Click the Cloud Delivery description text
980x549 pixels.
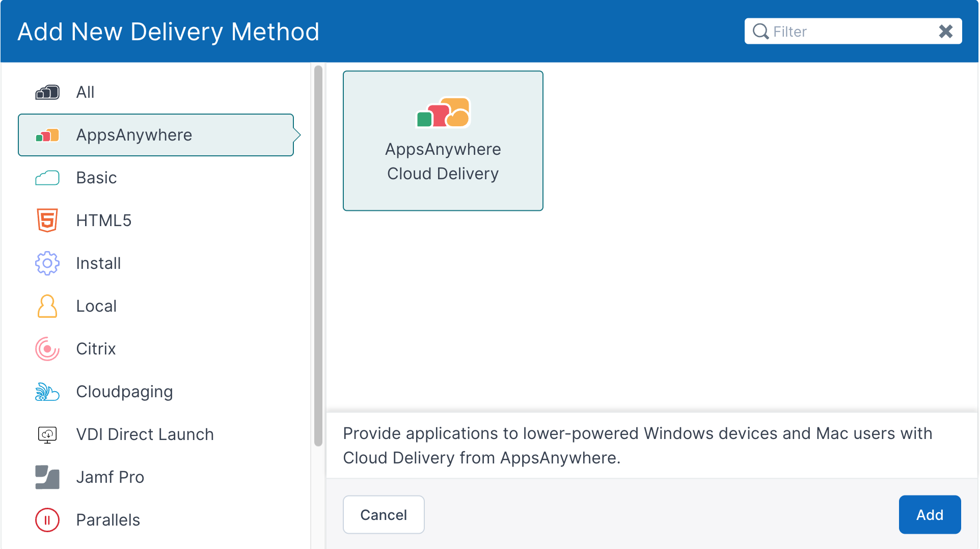(x=638, y=446)
